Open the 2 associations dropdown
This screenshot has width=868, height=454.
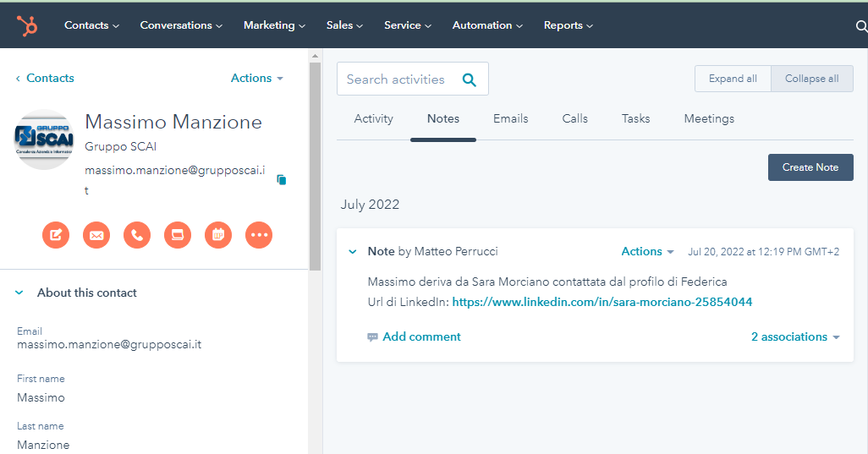[795, 336]
